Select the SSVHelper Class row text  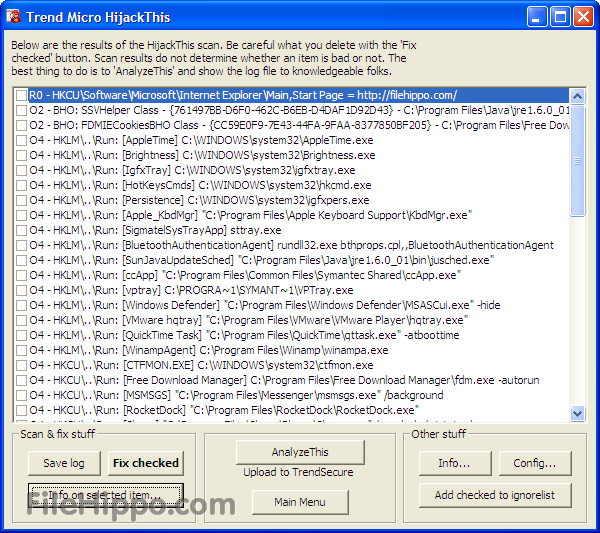(299, 110)
